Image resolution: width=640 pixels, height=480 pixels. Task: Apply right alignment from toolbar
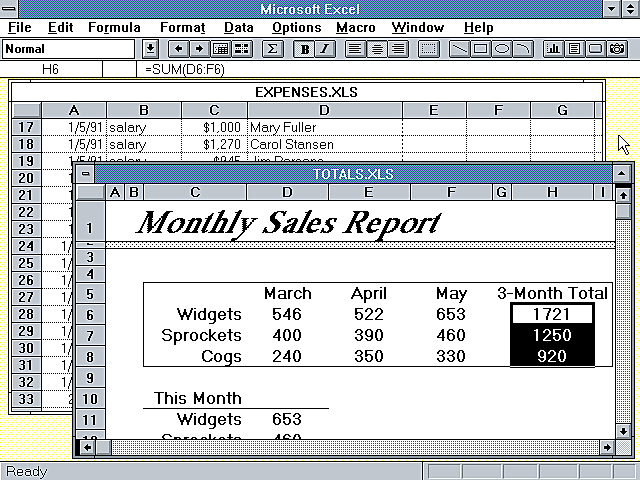click(x=398, y=49)
